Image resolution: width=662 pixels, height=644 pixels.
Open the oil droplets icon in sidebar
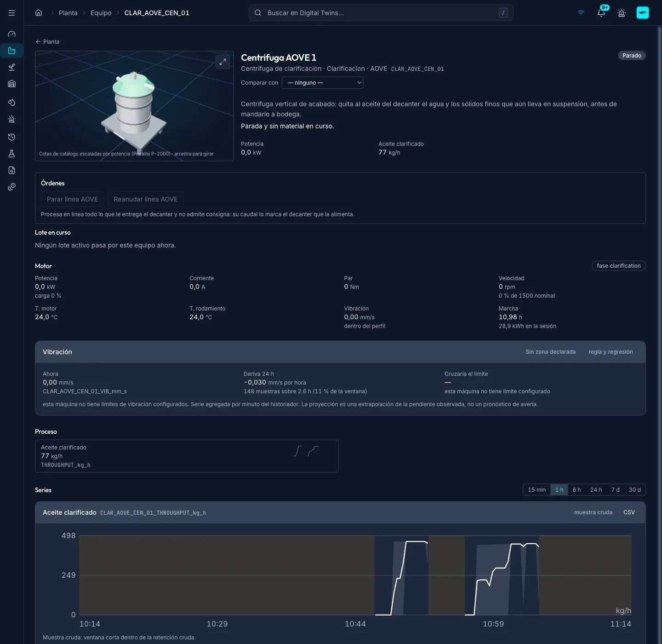click(11, 102)
